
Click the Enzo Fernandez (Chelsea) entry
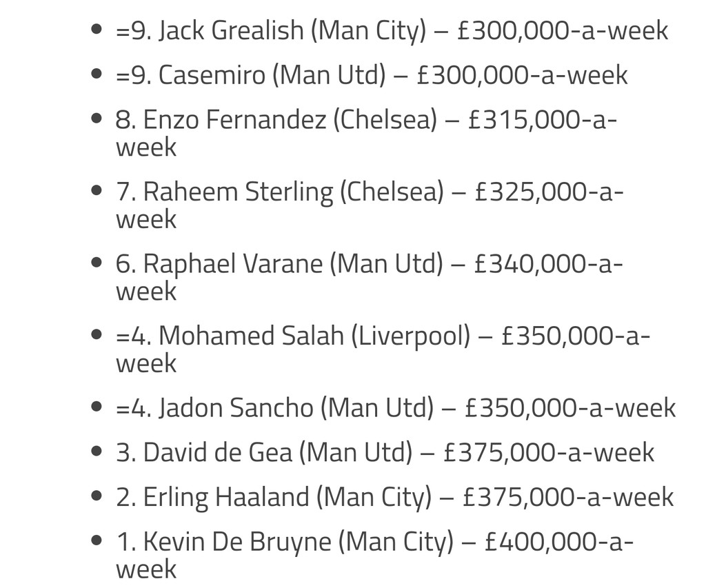[x=366, y=120]
